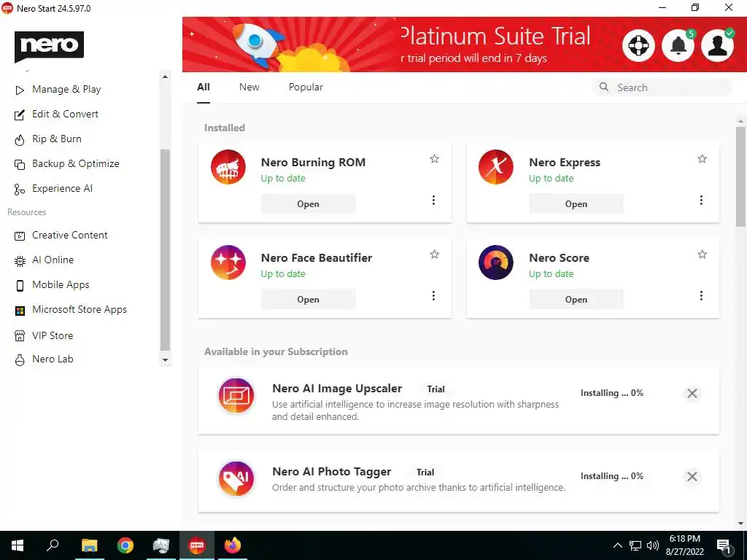
Task: Select Edit & Convert in sidebar
Action: click(x=65, y=114)
